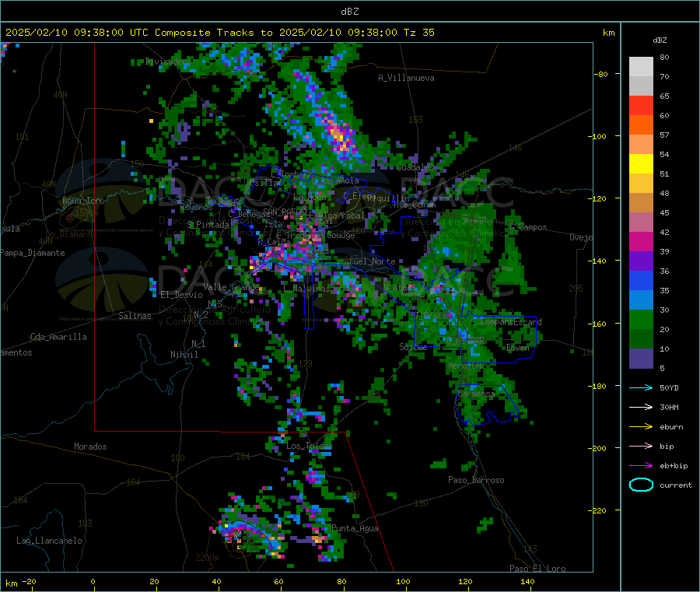Click the 'Valle_Grande' map label
This screenshot has width=700, height=592.
click(x=231, y=287)
